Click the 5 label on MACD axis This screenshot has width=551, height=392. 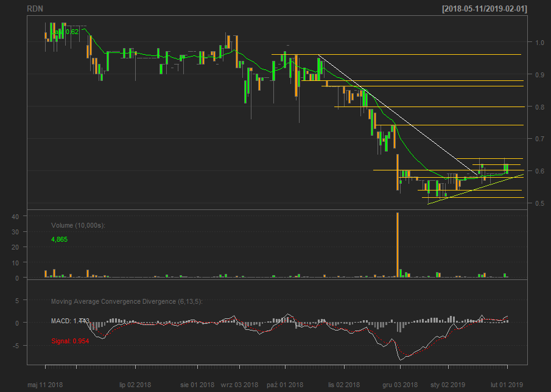pyautogui.click(x=17, y=300)
